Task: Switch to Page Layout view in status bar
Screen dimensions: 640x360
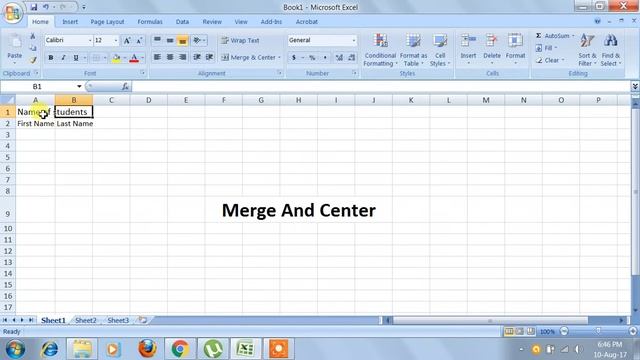Action: click(x=520, y=331)
